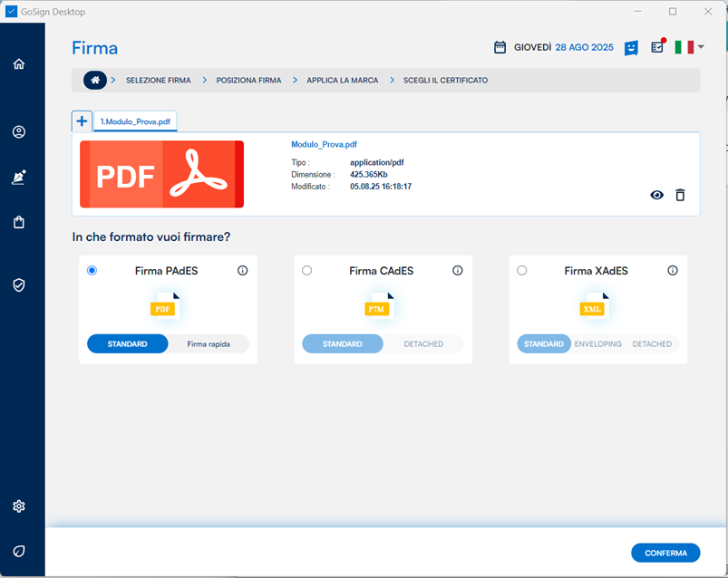The image size is (728, 578).
Task: Open the user profile sidebar icon
Action: [19, 132]
